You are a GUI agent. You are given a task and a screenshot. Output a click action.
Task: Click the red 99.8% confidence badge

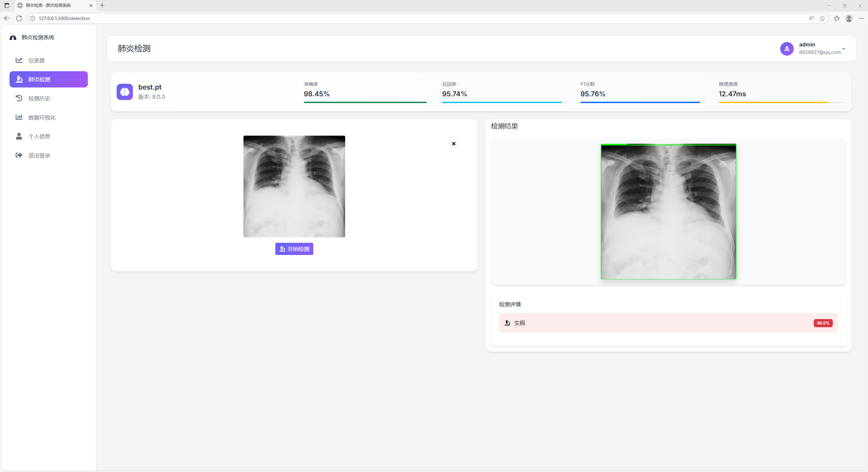tap(823, 323)
